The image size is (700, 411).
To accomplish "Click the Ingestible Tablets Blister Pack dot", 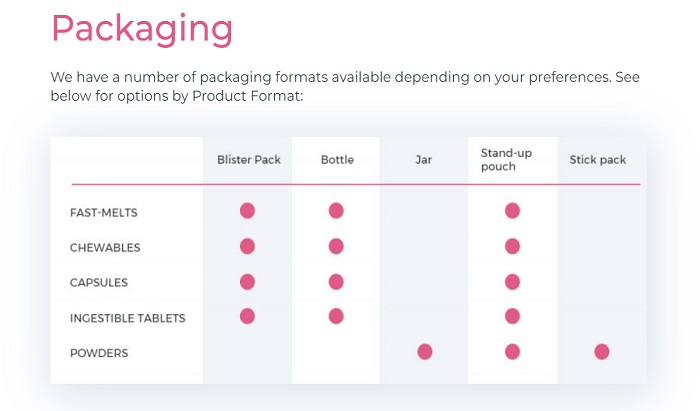I will (x=247, y=316).
